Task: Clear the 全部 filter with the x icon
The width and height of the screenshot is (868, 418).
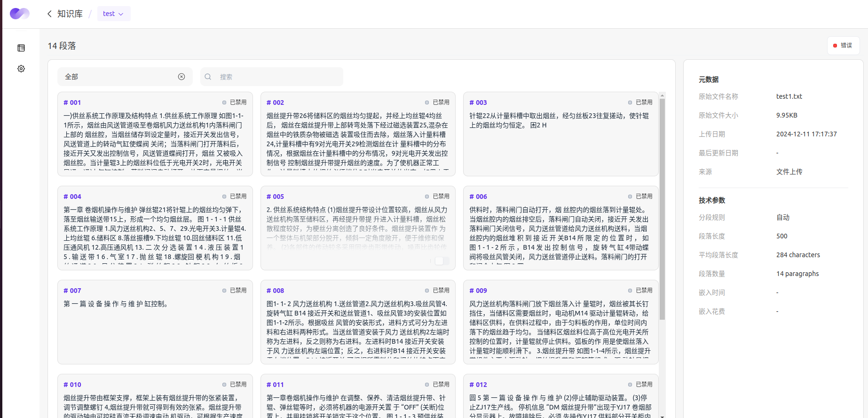Action: (181, 77)
